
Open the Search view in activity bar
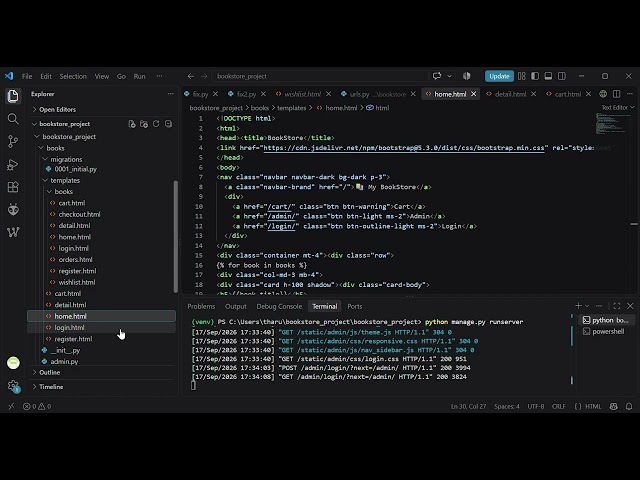point(13,119)
